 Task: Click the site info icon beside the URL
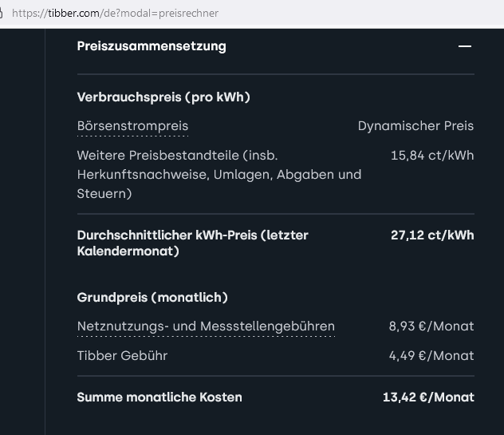pyautogui.click(x=2, y=14)
